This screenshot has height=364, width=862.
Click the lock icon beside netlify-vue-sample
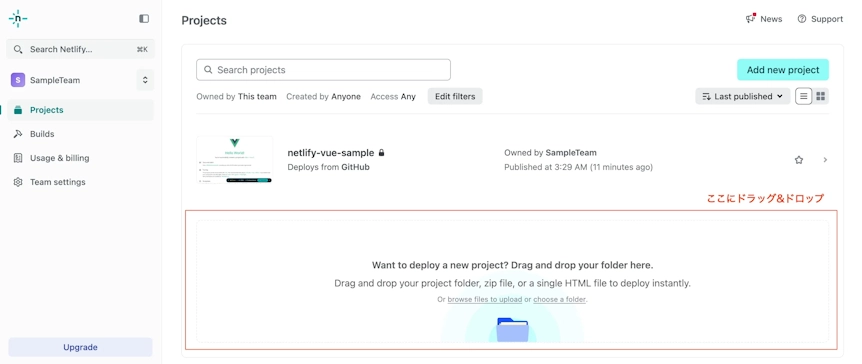(382, 153)
